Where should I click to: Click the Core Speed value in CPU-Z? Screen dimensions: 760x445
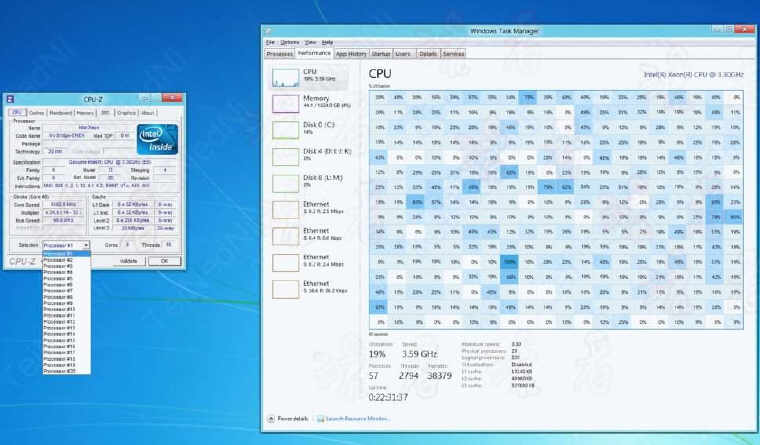click(63, 205)
